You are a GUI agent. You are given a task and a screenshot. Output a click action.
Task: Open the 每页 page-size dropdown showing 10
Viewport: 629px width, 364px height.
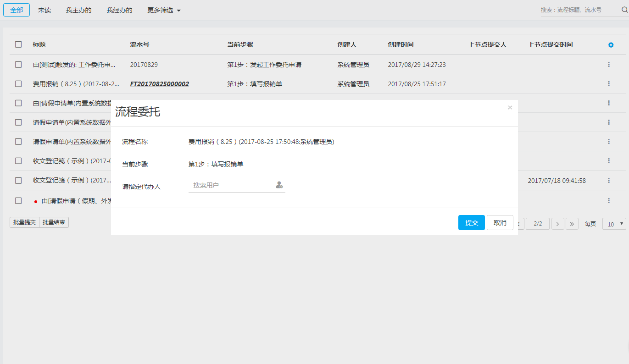pos(614,224)
